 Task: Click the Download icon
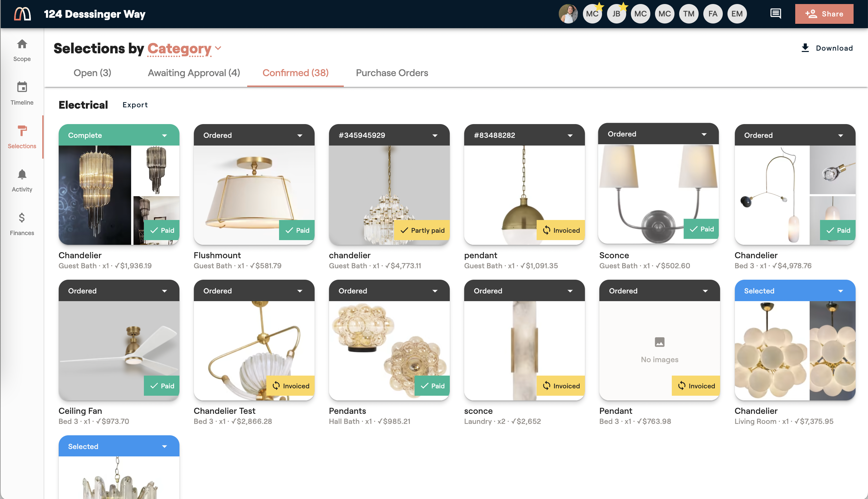tap(805, 48)
